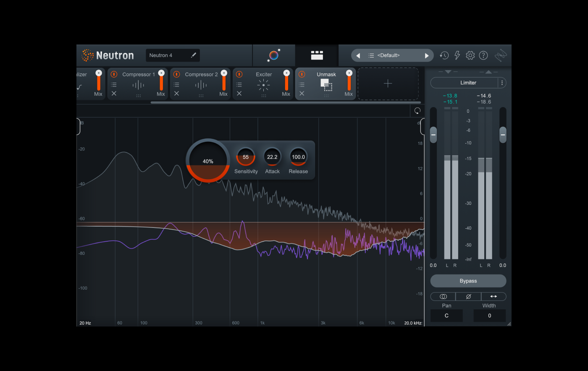Screen dimensions: 588x371
Task: Click Unmask Mix slider
Action: (x=349, y=80)
